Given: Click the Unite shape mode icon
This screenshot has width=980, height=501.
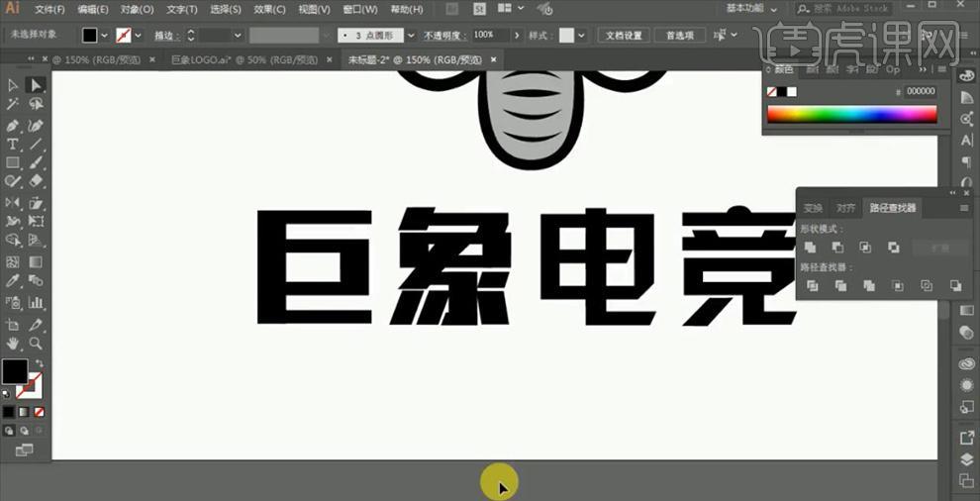Looking at the screenshot, I should click(811, 248).
